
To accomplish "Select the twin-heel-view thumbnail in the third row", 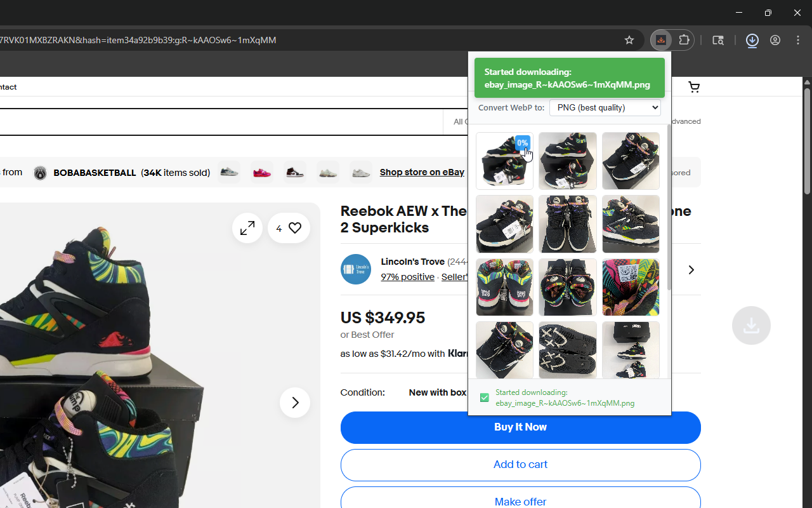I will [x=504, y=287].
